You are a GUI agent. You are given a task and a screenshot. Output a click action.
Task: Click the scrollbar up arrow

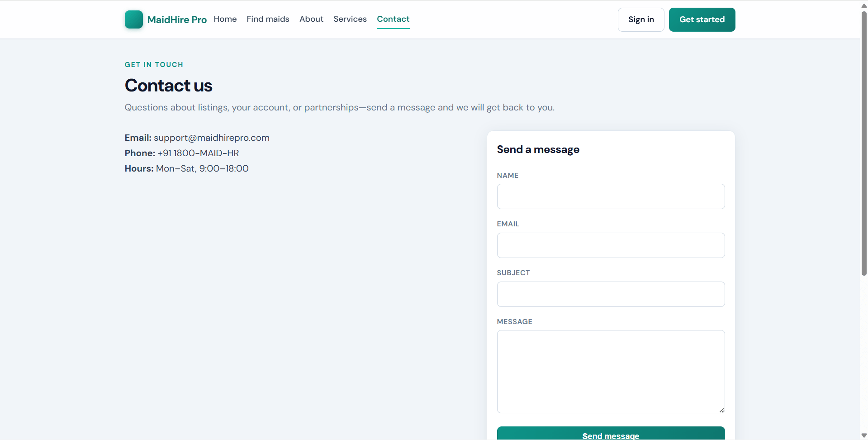click(864, 5)
